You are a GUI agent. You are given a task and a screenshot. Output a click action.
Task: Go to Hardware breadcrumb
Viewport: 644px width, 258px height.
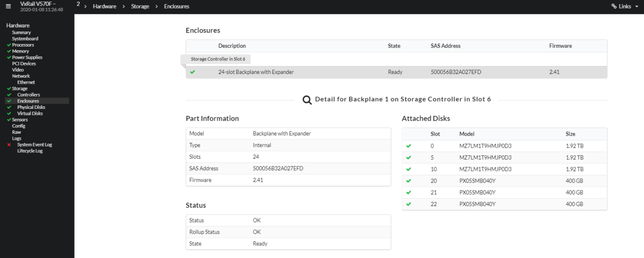point(104,6)
